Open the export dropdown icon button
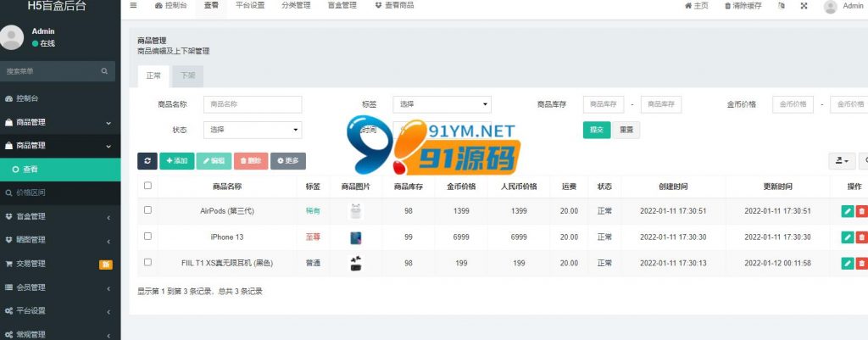 coord(842,160)
